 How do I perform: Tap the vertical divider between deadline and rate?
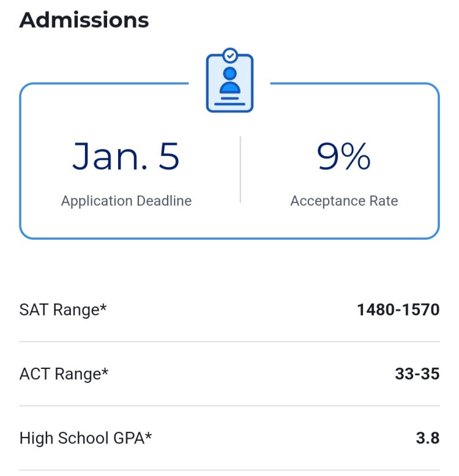tap(241, 169)
